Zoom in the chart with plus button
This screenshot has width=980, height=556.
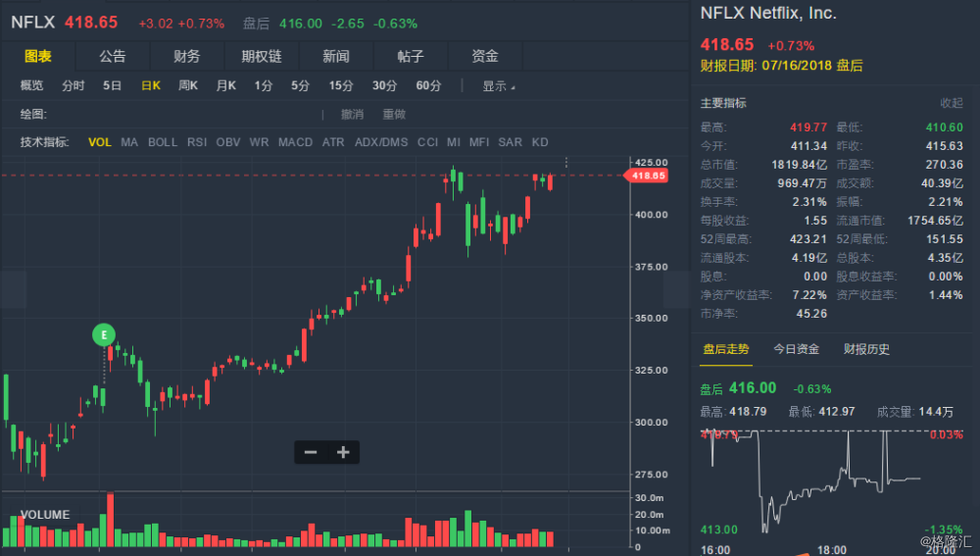coord(342,452)
